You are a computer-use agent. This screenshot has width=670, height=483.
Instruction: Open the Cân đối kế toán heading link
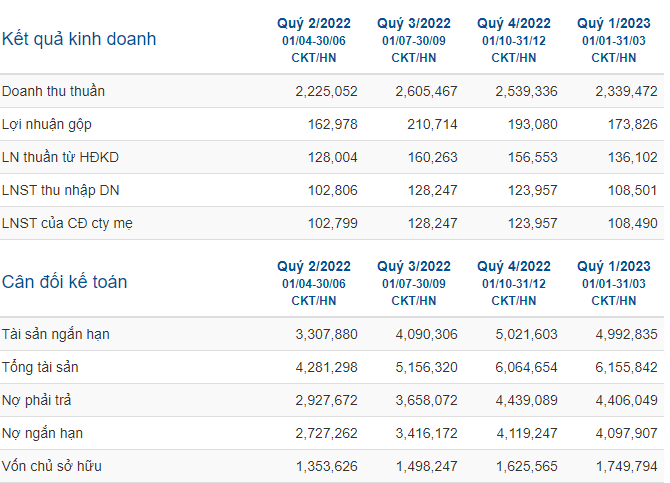tap(65, 282)
